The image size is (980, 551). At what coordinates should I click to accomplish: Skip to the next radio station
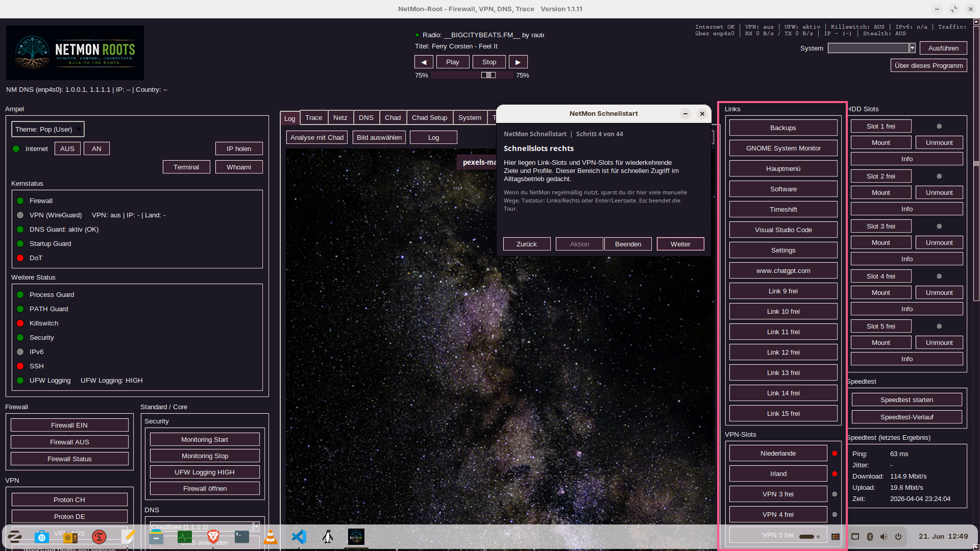[518, 62]
